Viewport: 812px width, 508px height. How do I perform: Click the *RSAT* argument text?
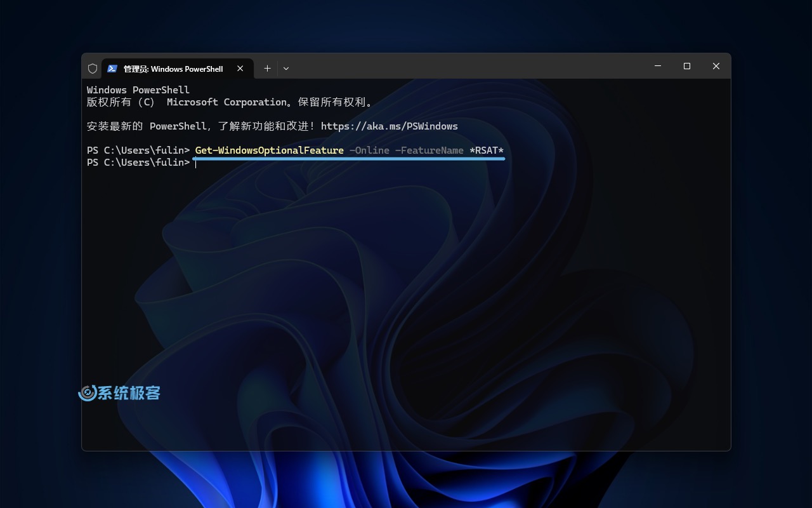coord(487,150)
